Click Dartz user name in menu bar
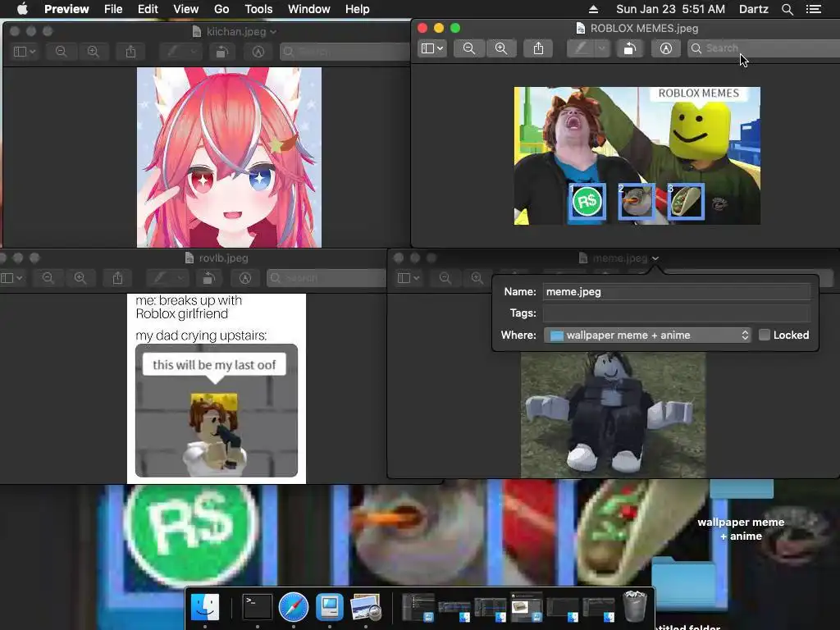Viewport: 840px width, 630px height. (x=753, y=9)
